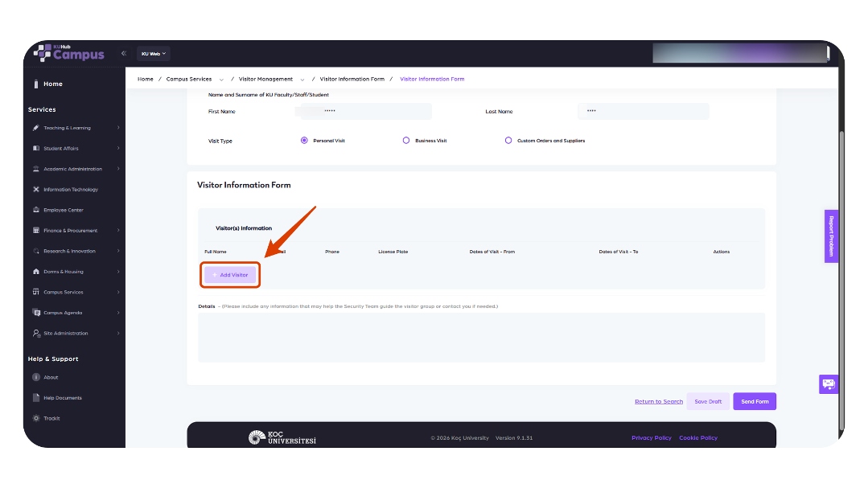Click Academic Administration icon

[36, 169]
